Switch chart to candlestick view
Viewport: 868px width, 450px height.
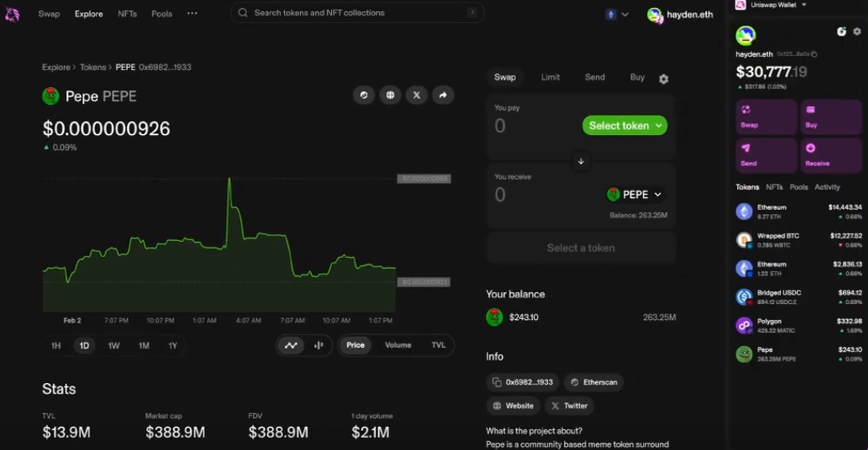[x=318, y=345]
